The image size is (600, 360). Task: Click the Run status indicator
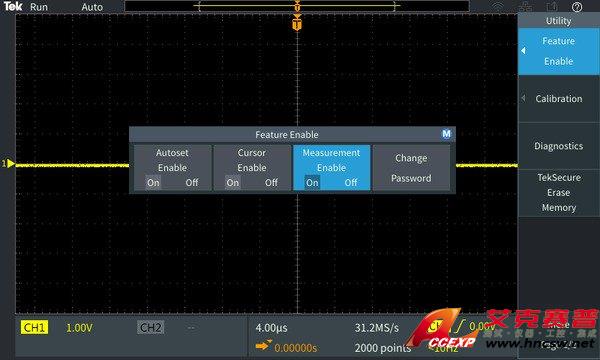click(39, 7)
